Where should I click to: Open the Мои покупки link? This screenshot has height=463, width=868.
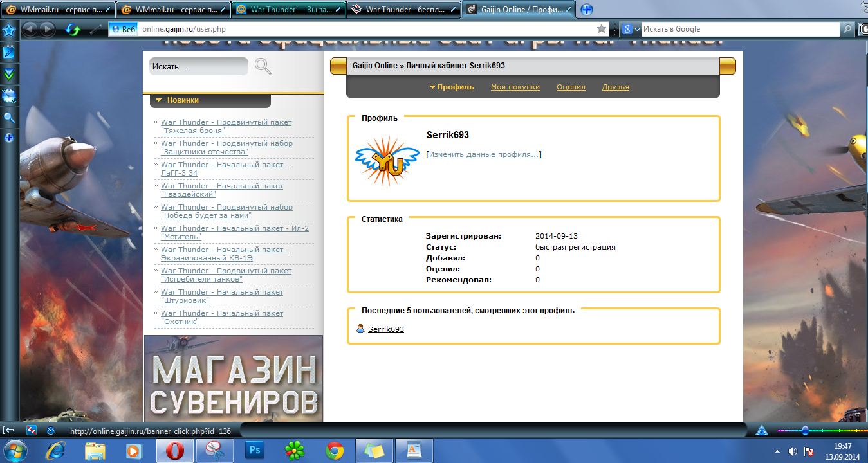pyautogui.click(x=515, y=87)
